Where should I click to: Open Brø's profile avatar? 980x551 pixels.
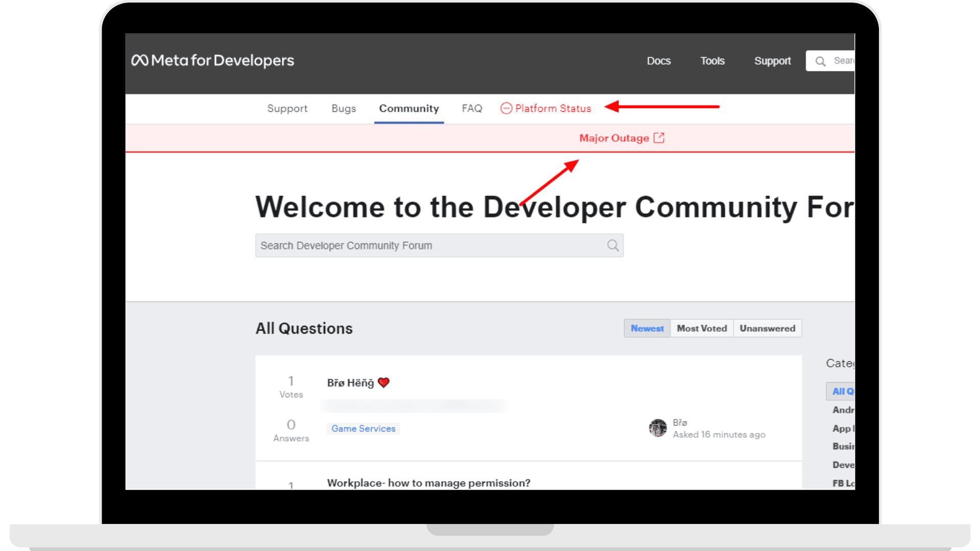click(x=658, y=428)
